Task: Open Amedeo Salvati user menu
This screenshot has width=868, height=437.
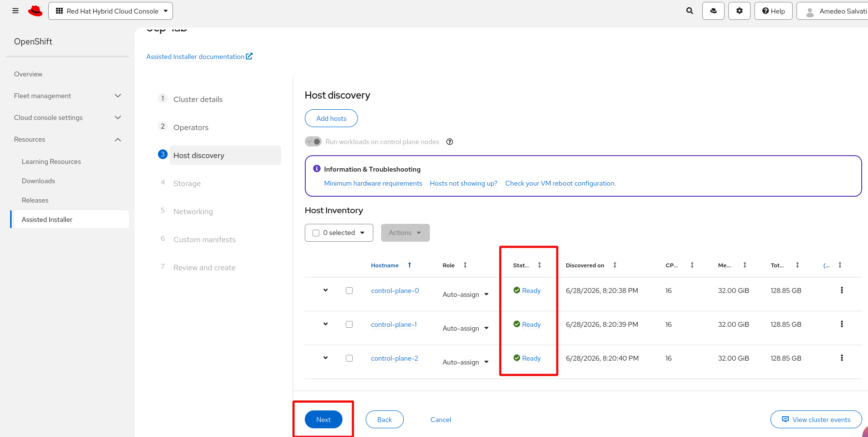Action: 832,11
